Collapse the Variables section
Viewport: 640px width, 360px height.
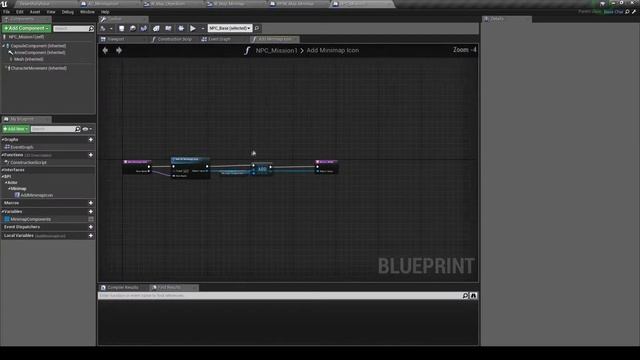click(2, 211)
